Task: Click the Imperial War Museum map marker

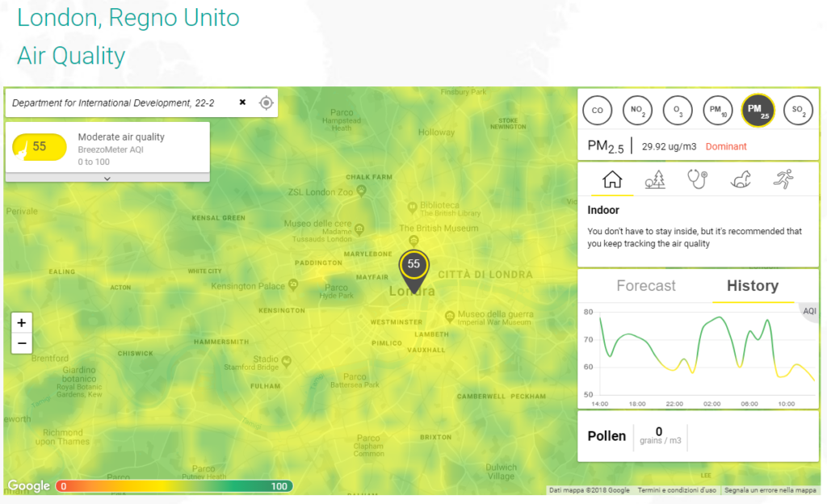Action: [449, 317]
